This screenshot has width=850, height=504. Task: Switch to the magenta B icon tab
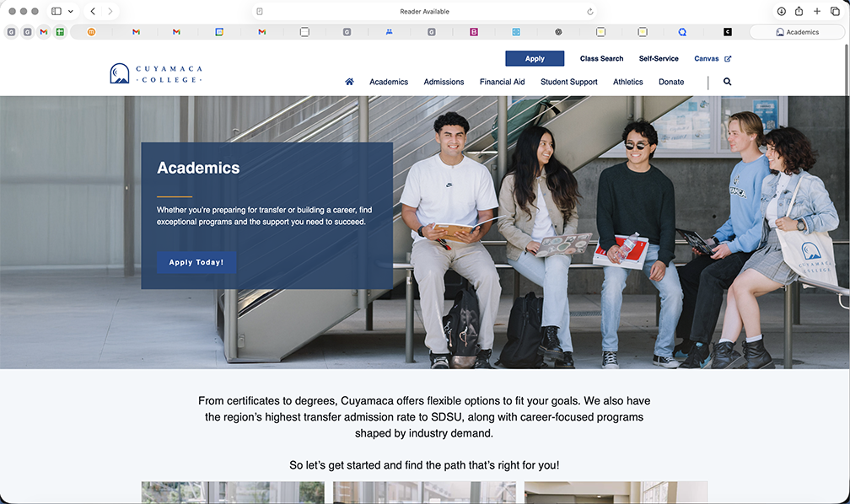click(x=474, y=32)
